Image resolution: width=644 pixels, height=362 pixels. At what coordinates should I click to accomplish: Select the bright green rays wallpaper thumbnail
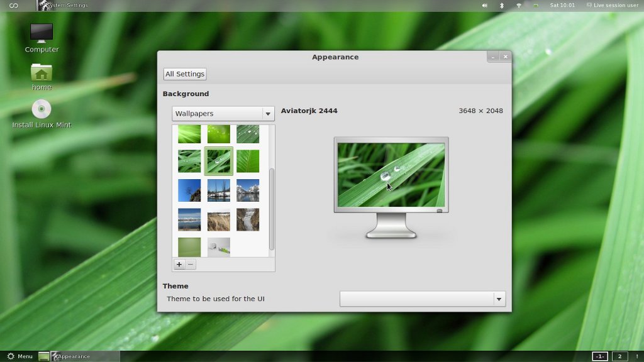click(189, 134)
